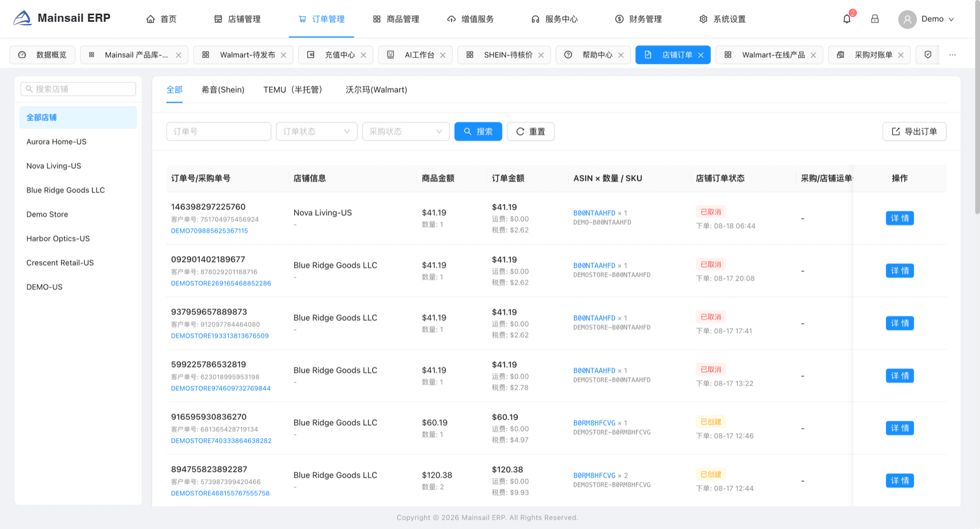Close the SHEIN-待核价 tab
980x529 pixels.
(541, 55)
